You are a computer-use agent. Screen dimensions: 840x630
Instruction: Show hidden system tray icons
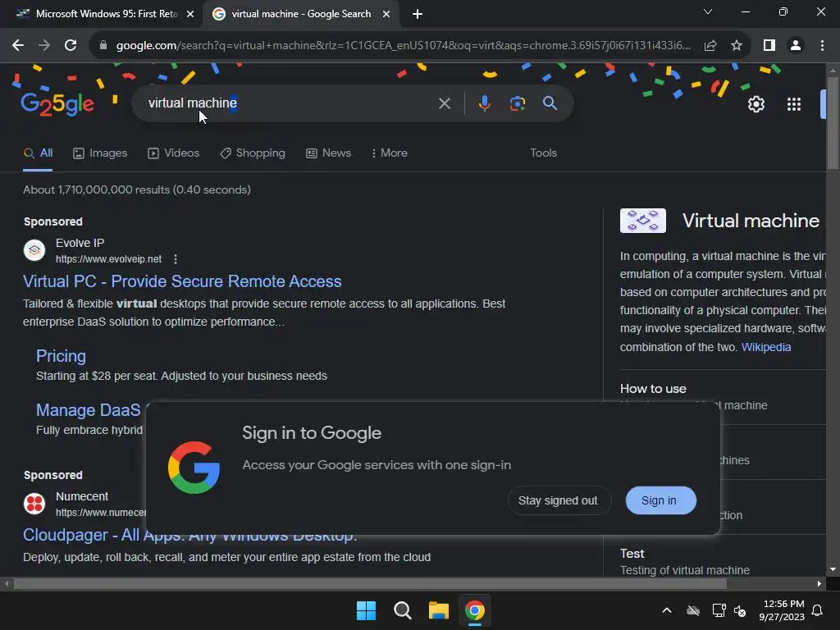pos(667,610)
